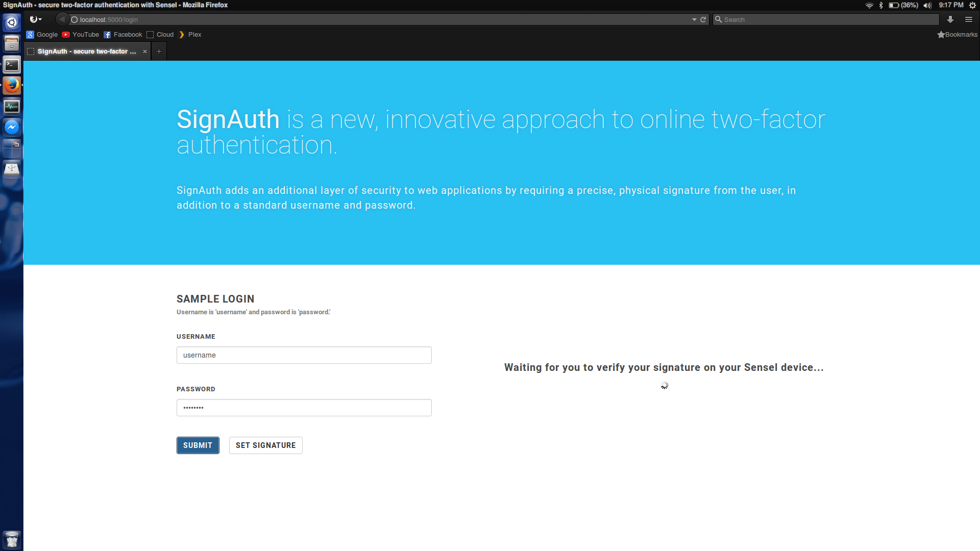Open the downloads arrow in toolbar
The image size is (980, 551).
950,19
